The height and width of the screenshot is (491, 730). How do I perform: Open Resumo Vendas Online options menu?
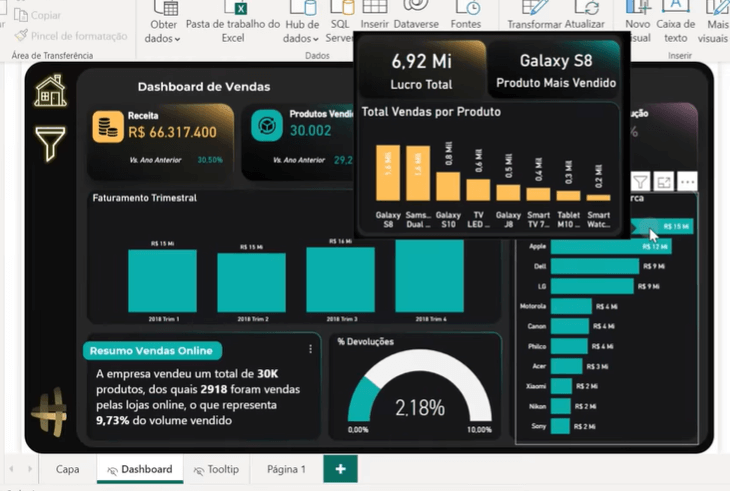click(311, 349)
